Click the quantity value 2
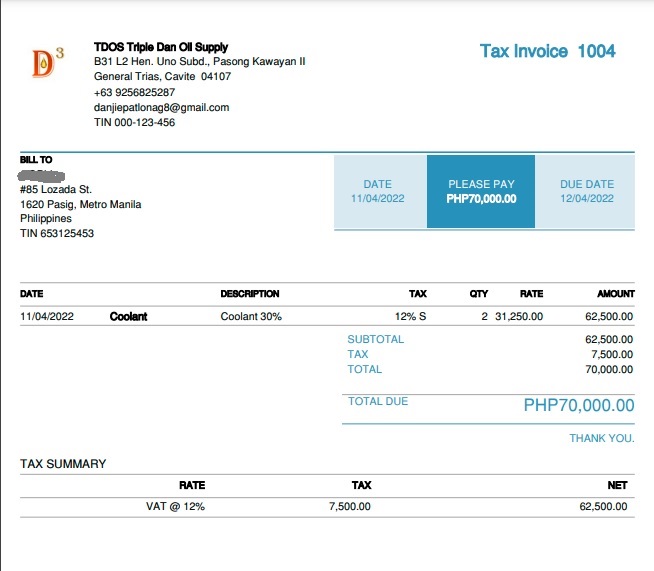Screen dimensions: 654x571 [484, 317]
